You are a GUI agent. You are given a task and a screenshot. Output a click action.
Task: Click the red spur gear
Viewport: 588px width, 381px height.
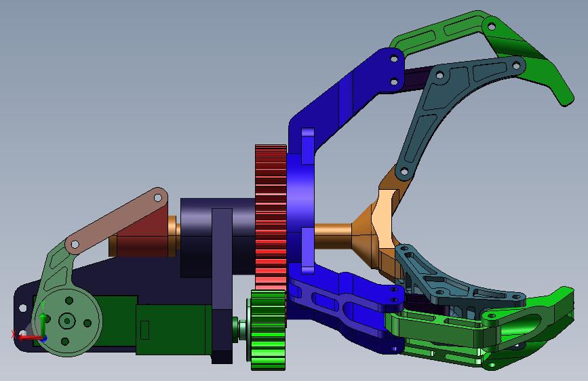pos(271,218)
